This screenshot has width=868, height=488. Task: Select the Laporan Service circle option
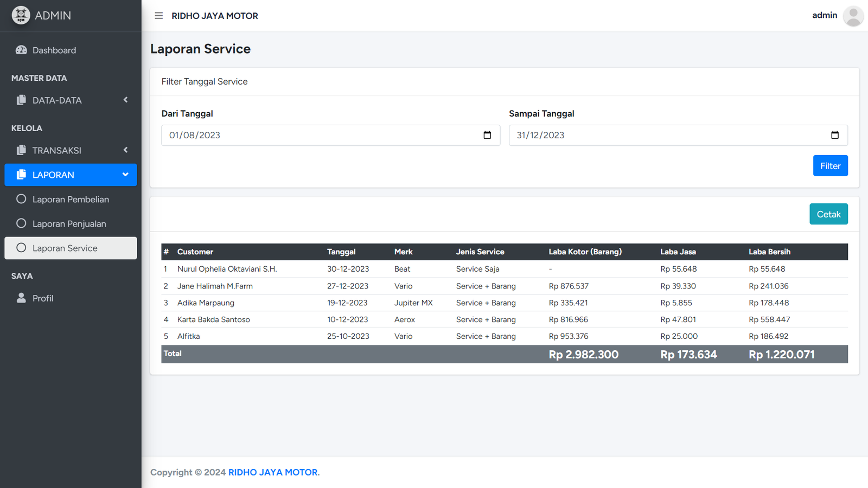click(x=21, y=248)
